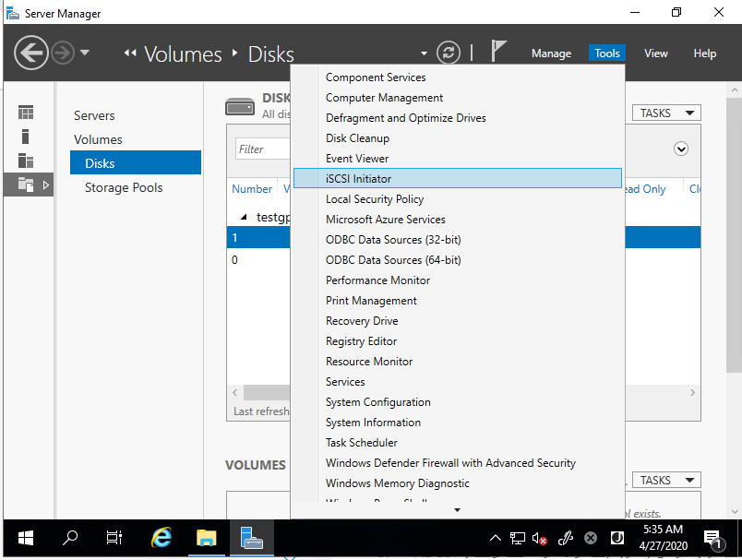The width and height of the screenshot is (742, 560).
Task: Launch Disk Cleanup
Action: tap(458, 138)
